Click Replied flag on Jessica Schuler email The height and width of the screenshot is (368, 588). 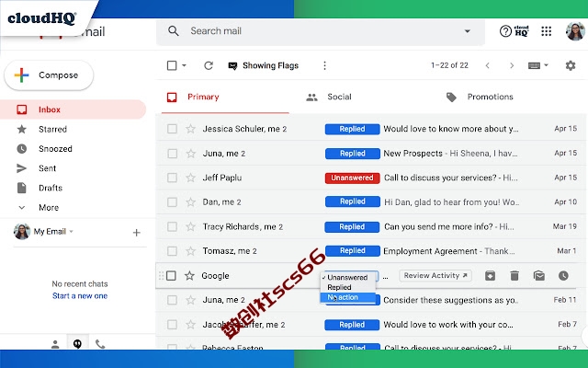352,129
